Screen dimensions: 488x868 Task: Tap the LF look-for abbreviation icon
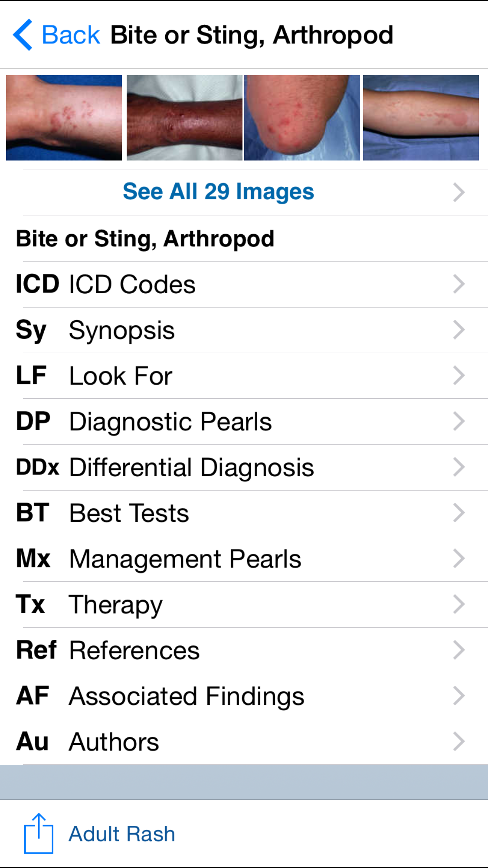coord(31,376)
